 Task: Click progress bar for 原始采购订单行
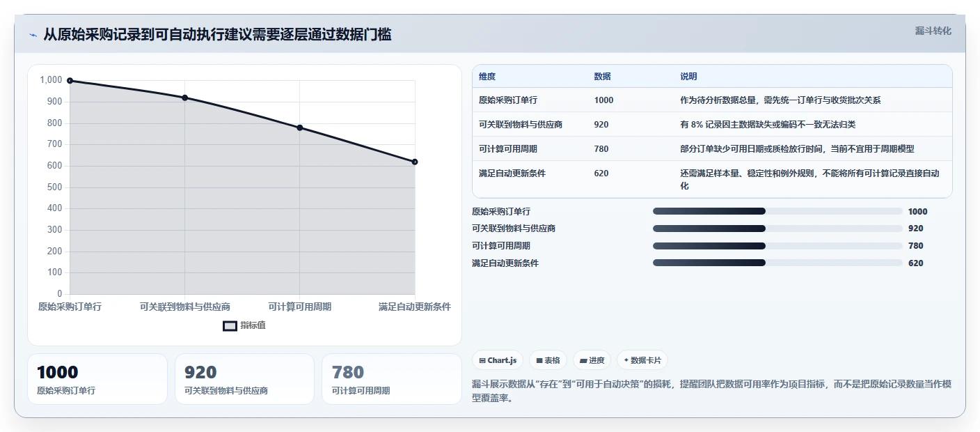pyautogui.click(x=777, y=211)
